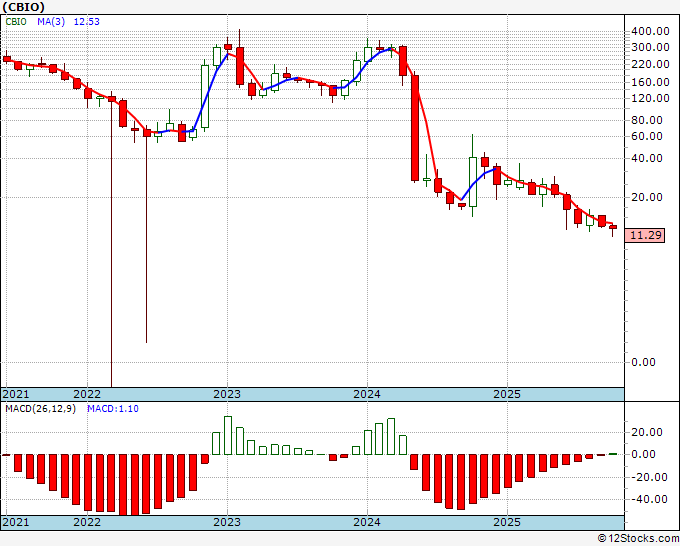Click the 160.00 price axis label
680x546 pixels.
[650, 82]
